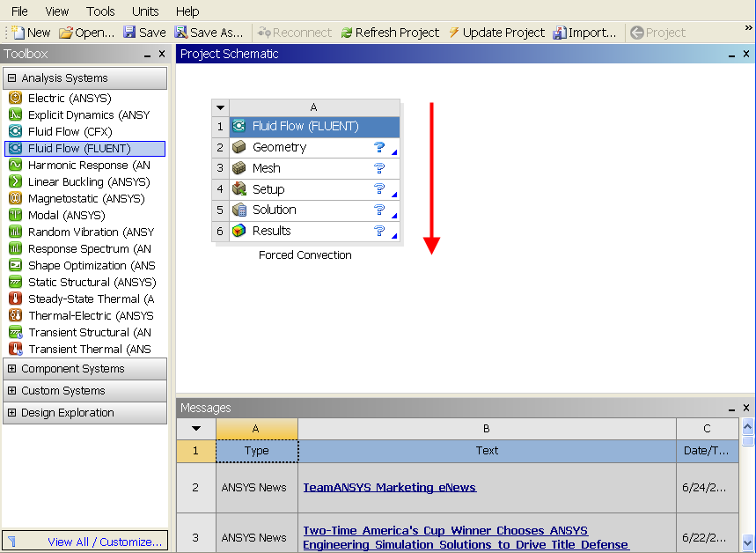Viewport: 756px width, 553px height.
Task: Select Harmonic Response system icon
Action: point(16,165)
